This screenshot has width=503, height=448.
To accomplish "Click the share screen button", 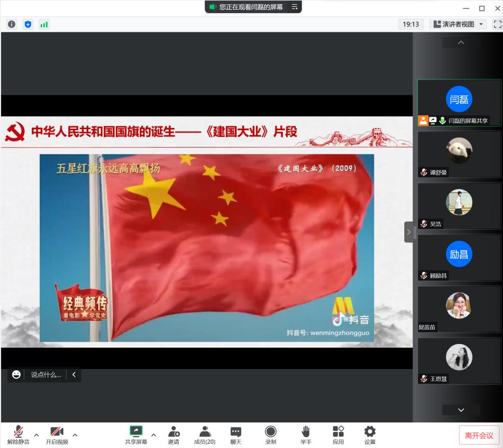I will [136, 435].
